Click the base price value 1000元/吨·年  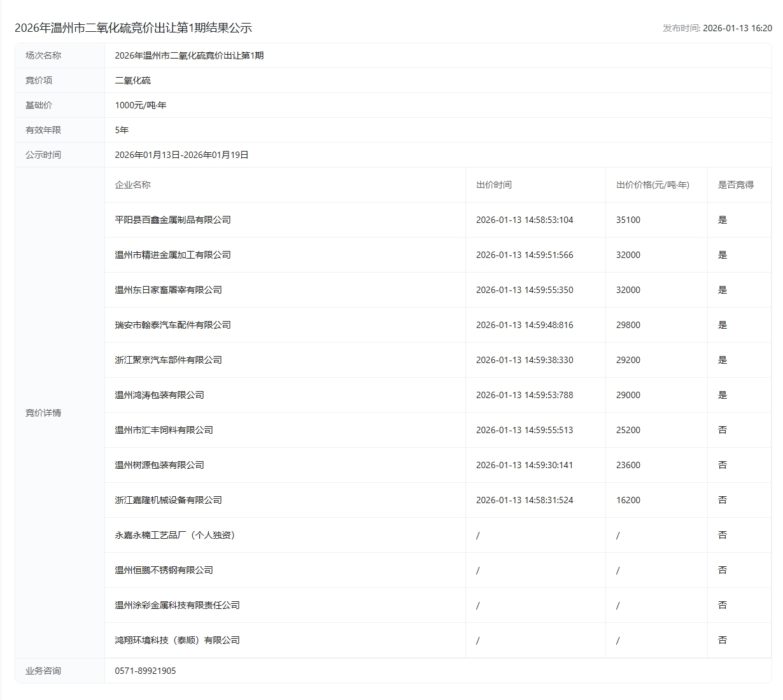(140, 105)
